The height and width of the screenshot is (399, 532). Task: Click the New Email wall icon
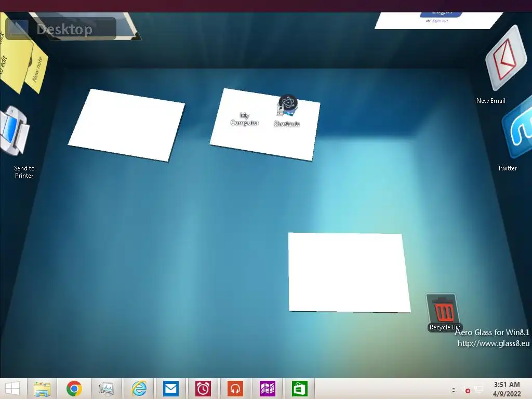point(506,59)
